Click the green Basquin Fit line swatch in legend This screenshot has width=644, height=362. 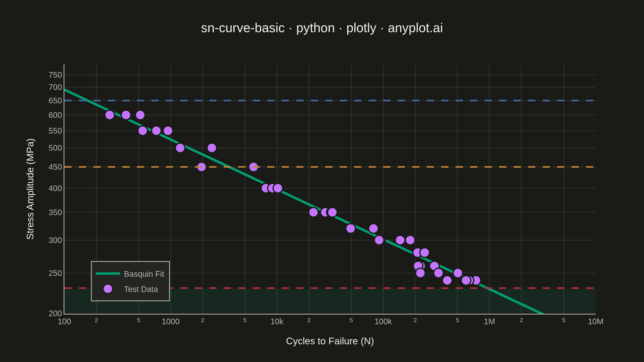(x=108, y=274)
